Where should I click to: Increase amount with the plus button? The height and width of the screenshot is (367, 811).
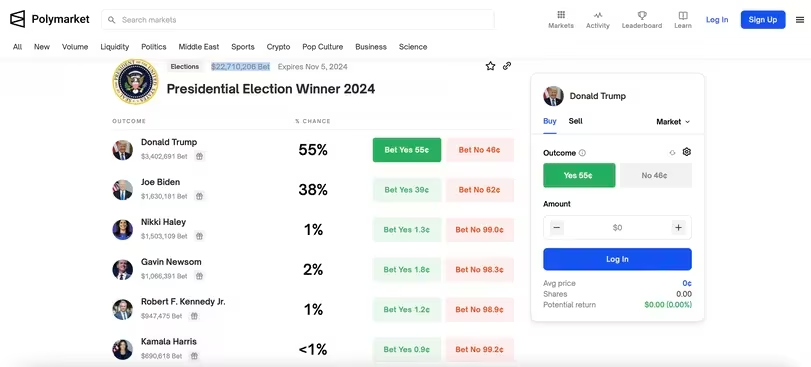[x=678, y=227]
